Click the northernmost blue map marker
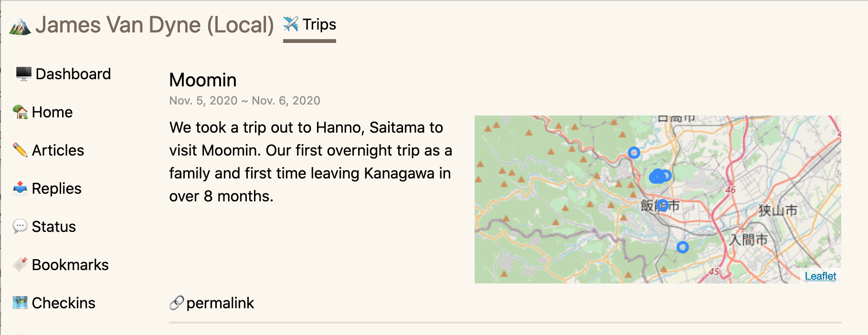The height and width of the screenshot is (335, 868). 634,153
